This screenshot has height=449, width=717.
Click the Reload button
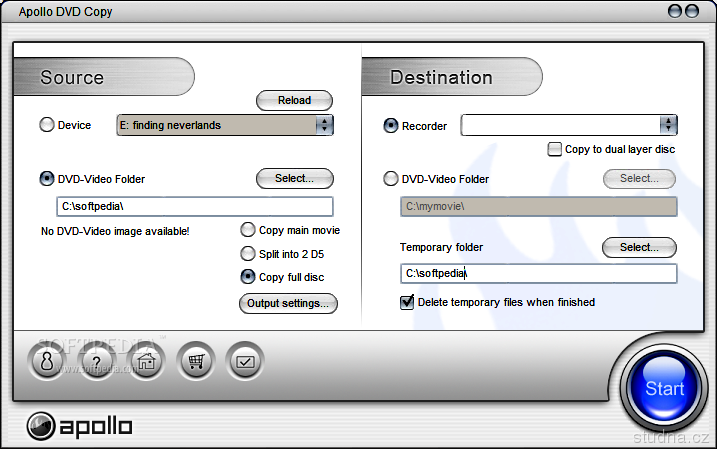(x=294, y=101)
